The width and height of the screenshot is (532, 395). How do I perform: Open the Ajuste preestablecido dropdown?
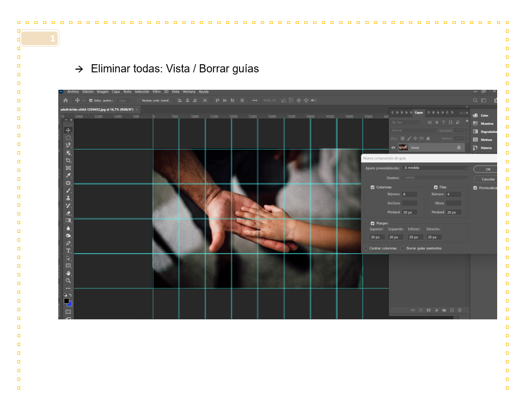click(435, 168)
